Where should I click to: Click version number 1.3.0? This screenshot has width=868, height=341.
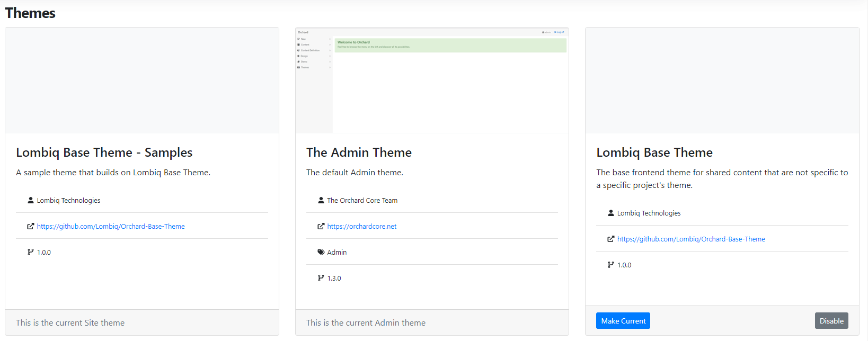tap(334, 278)
